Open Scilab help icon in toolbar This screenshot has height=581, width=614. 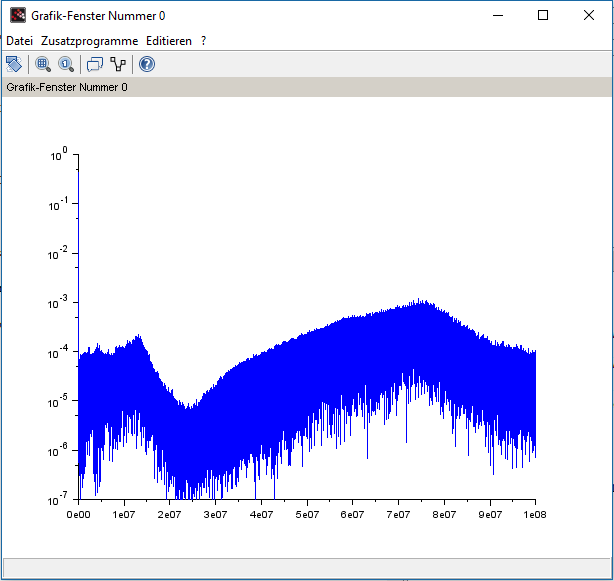[147, 64]
